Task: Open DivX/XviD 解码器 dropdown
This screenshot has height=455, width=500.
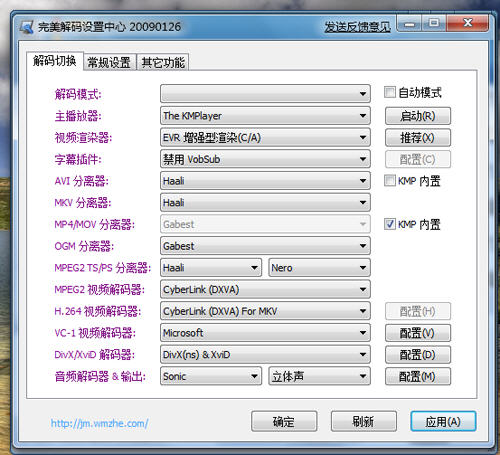Action: coord(265,354)
